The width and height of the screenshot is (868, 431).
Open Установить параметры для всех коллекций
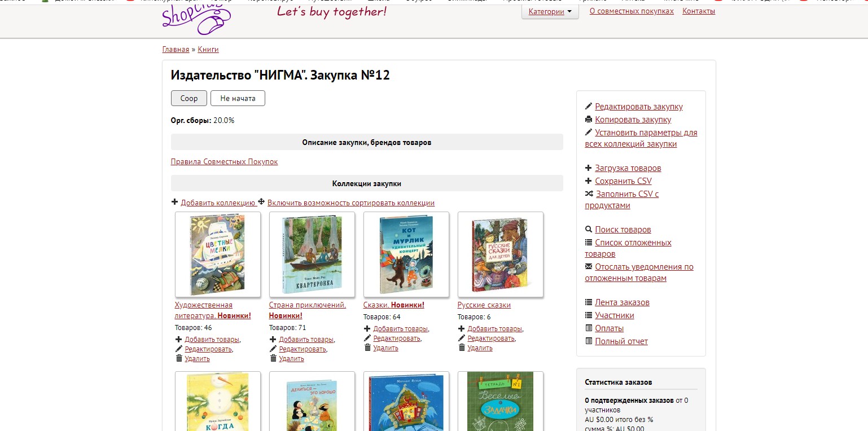pyautogui.click(x=641, y=138)
